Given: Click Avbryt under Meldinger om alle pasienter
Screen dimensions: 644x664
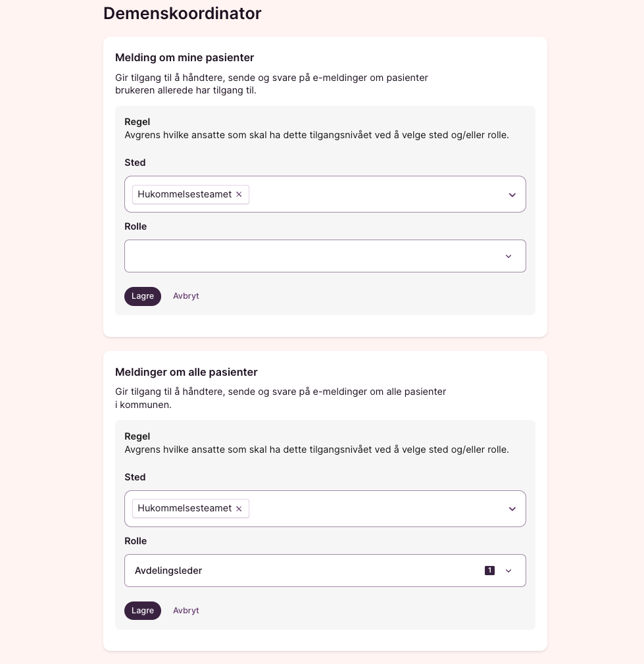Looking at the screenshot, I should [186, 611].
